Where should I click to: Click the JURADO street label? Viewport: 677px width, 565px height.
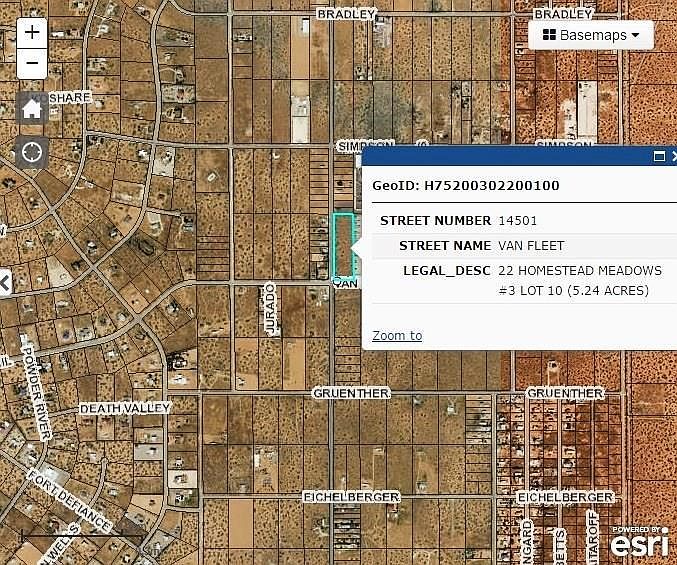270,309
